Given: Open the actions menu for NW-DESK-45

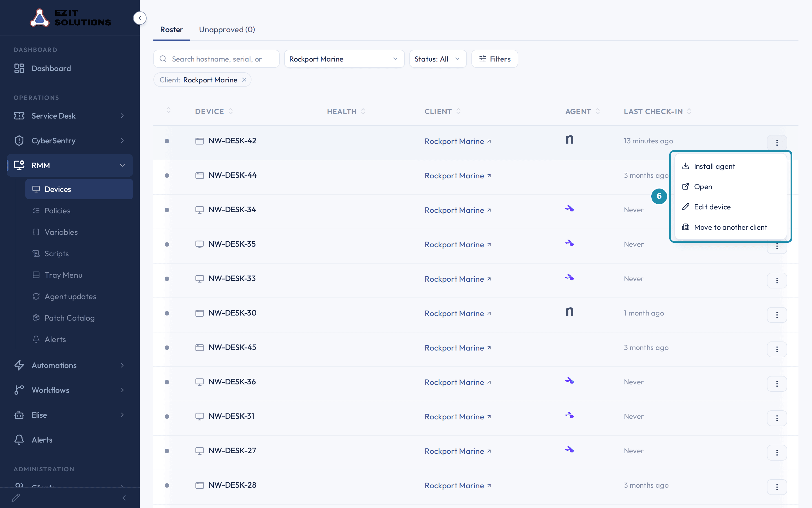Looking at the screenshot, I should (777, 349).
